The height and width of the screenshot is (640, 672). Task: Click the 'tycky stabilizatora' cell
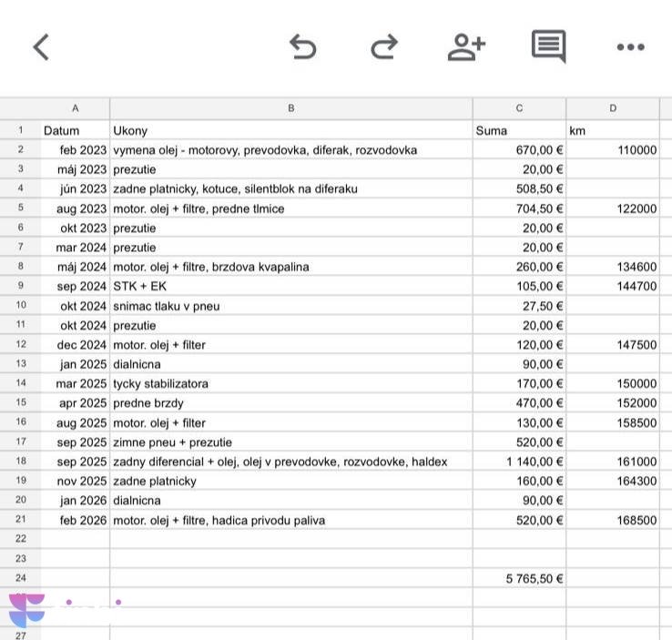[x=291, y=383]
